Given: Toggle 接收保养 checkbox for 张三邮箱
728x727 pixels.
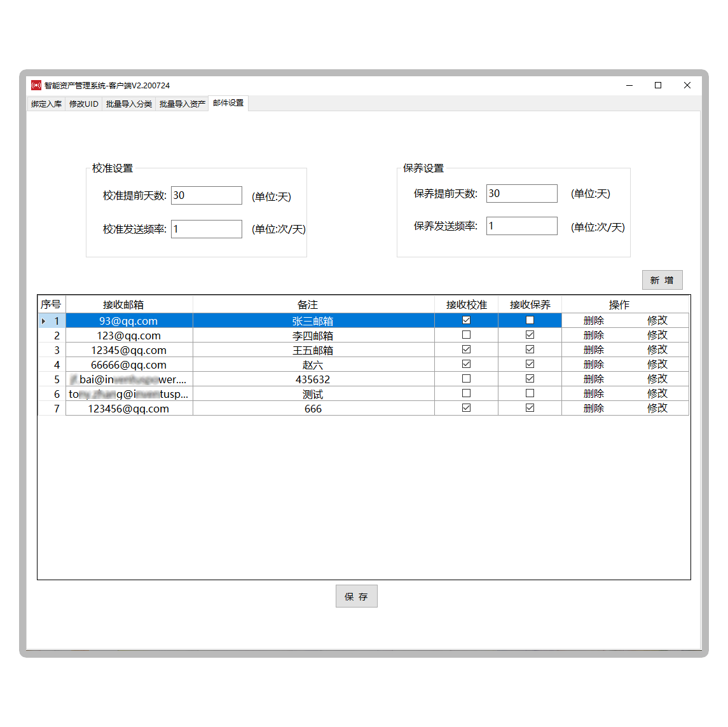Looking at the screenshot, I should (x=530, y=320).
